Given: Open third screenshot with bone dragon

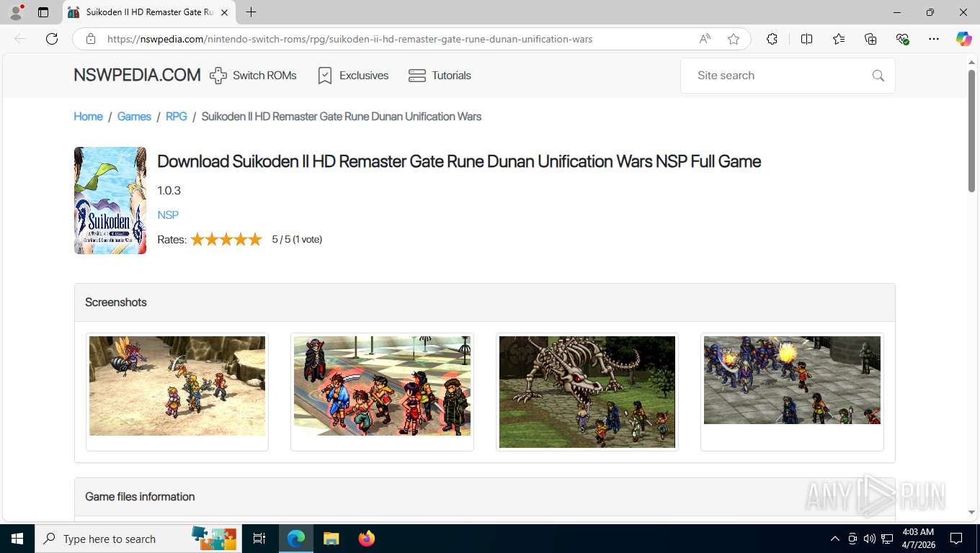Looking at the screenshot, I should tap(587, 392).
